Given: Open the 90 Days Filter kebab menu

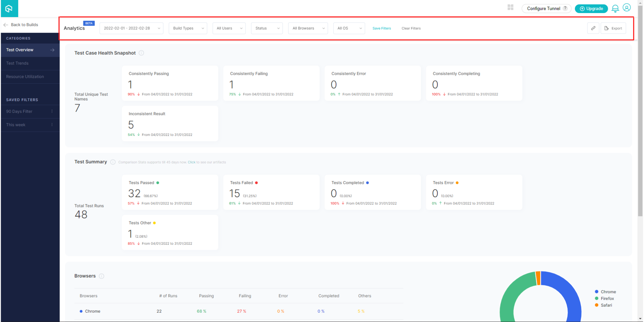Looking at the screenshot, I should pyautogui.click(x=52, y=111).
